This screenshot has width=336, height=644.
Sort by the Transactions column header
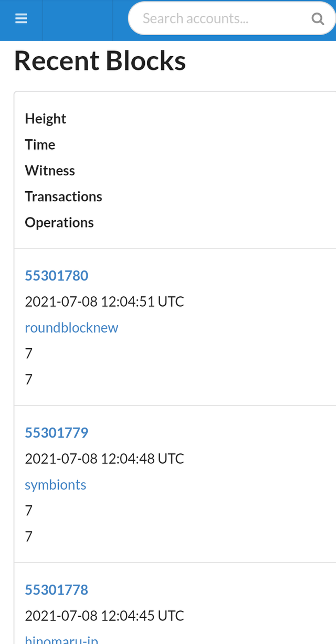pyautogui.click(x=64, y=196)
